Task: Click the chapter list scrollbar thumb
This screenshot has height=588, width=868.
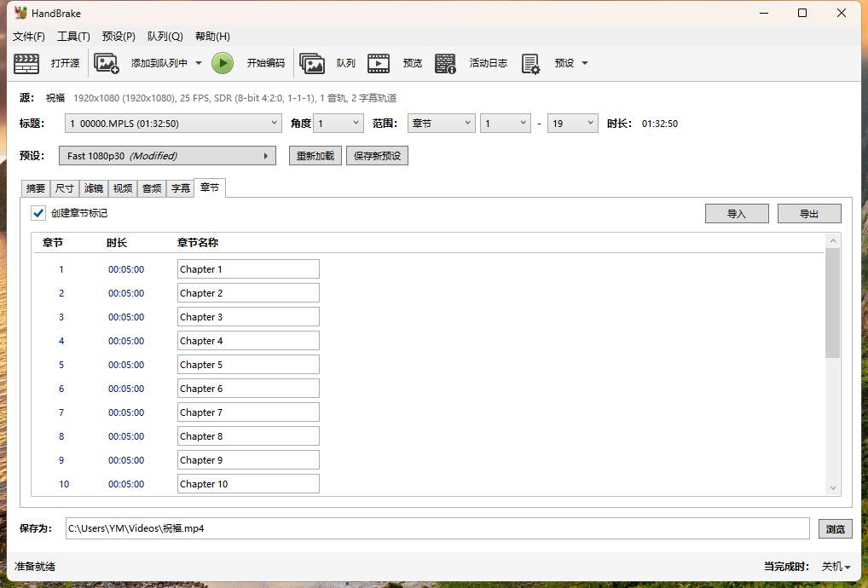Action: pyautogui.click(x=832, y=303)
